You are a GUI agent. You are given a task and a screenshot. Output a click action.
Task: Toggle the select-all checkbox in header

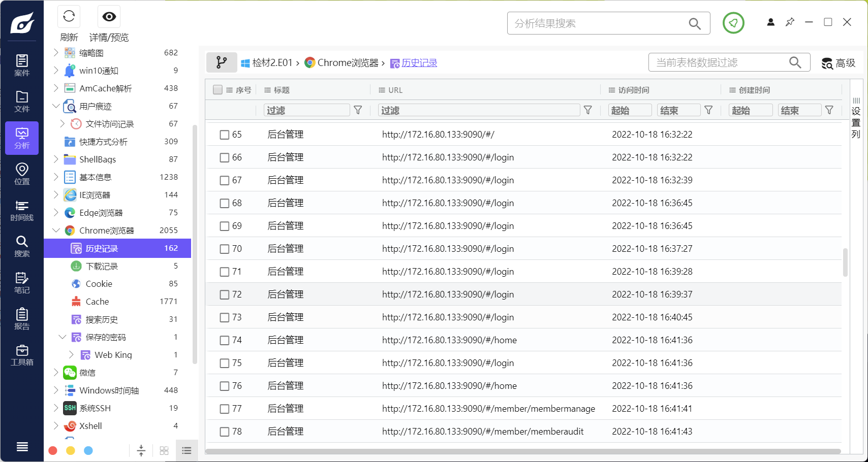click(x=218, y=90)
